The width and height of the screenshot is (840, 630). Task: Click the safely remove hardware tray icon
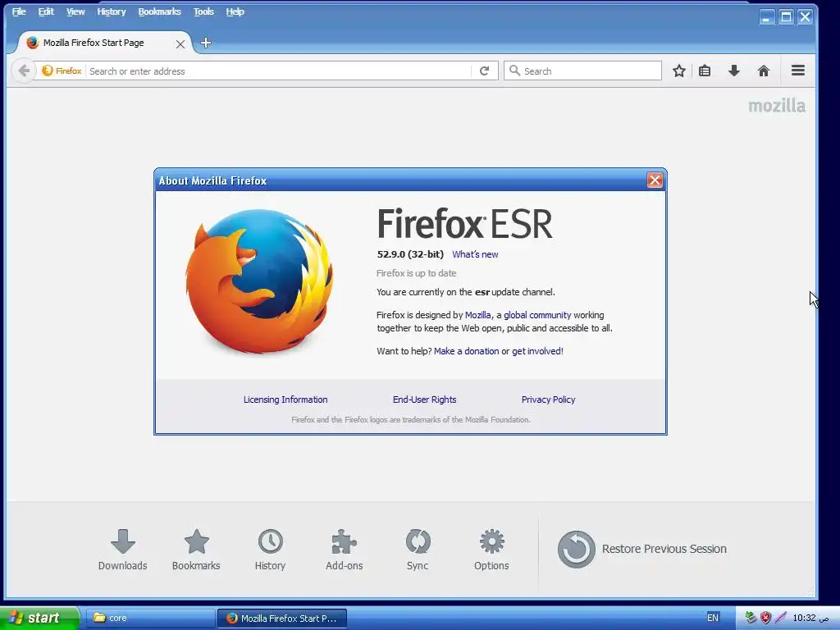(x=751, y=618)
